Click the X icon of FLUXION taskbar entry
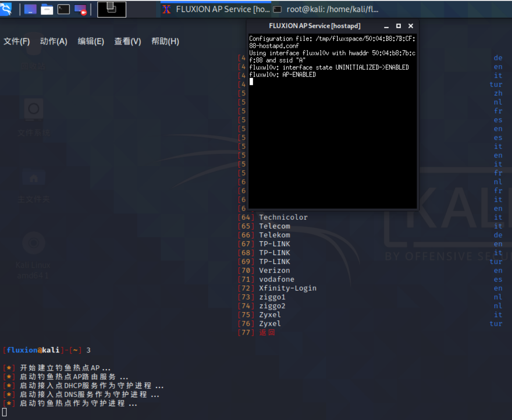Screen dimensions: 512x420 [167, 10]
